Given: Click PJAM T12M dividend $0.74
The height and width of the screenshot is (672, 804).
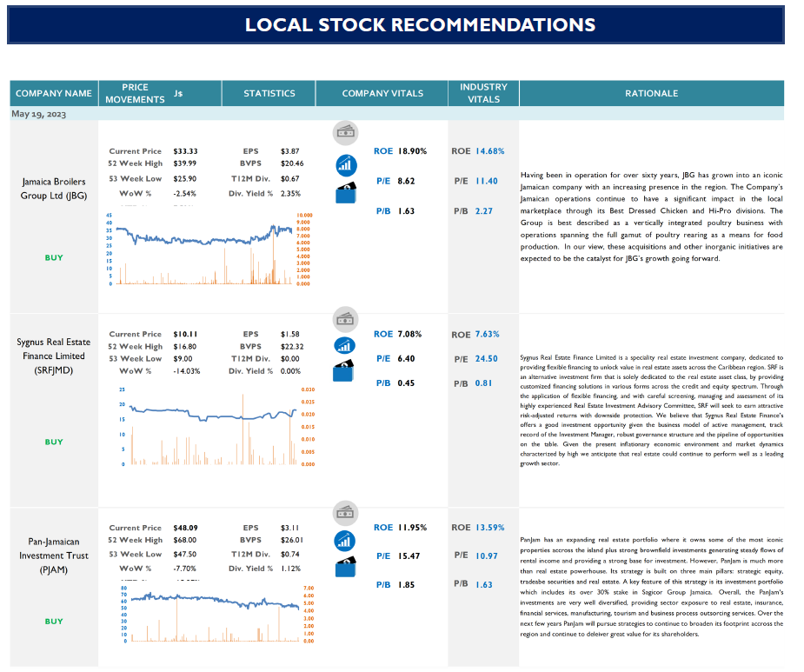Looking at the screenshot, I should click(x=289, y=554).
